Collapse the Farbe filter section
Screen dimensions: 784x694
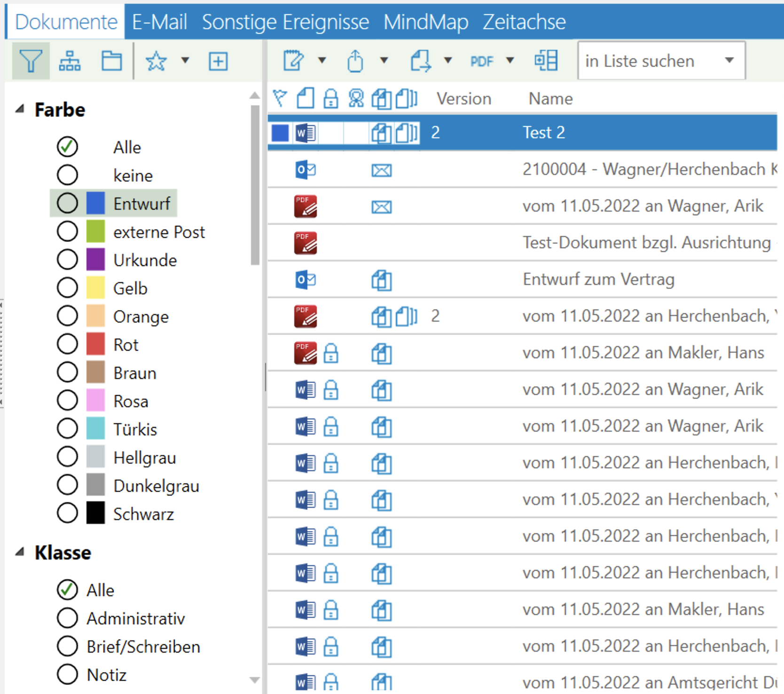[20, 110]
